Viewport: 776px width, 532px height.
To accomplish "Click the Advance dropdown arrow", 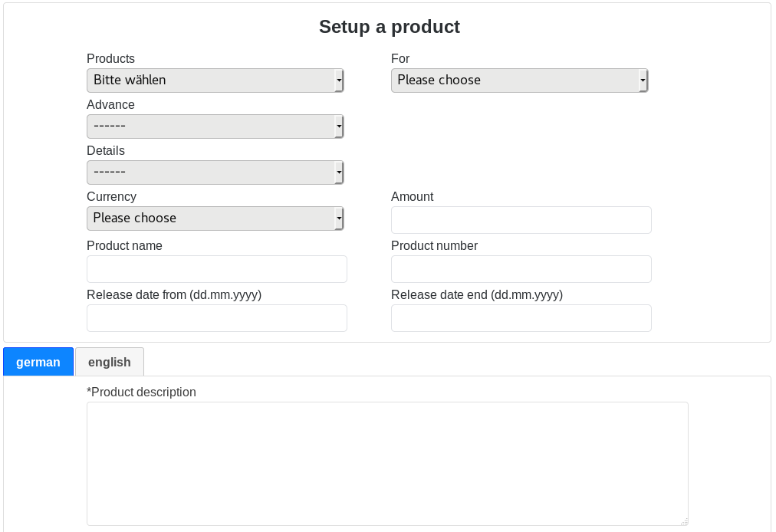I will [x=339, y=126].
